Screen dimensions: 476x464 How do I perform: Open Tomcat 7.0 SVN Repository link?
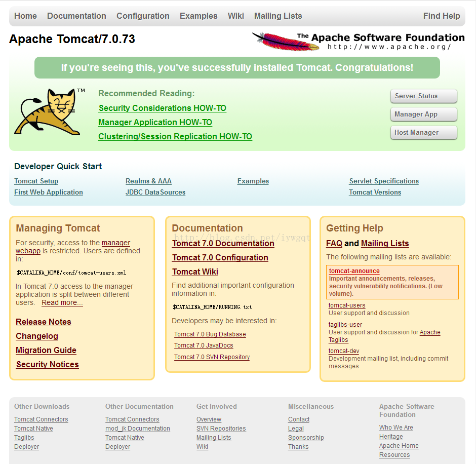(x=212, y=357)
